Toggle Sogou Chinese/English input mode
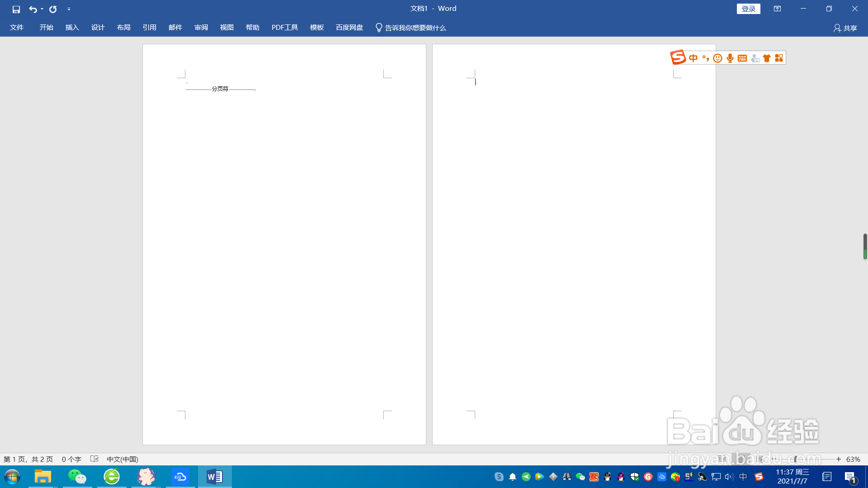Viewport: 868px width, 488px height. coord(693,58)
